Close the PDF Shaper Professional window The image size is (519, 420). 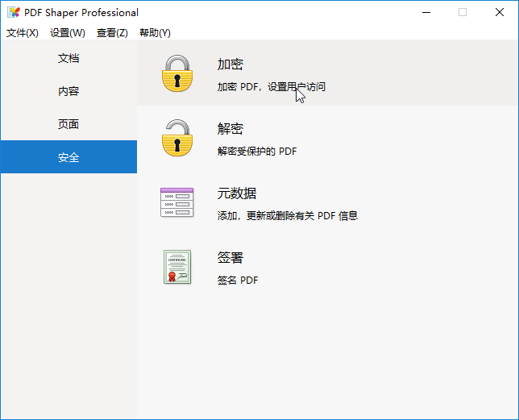coord(500,13)
